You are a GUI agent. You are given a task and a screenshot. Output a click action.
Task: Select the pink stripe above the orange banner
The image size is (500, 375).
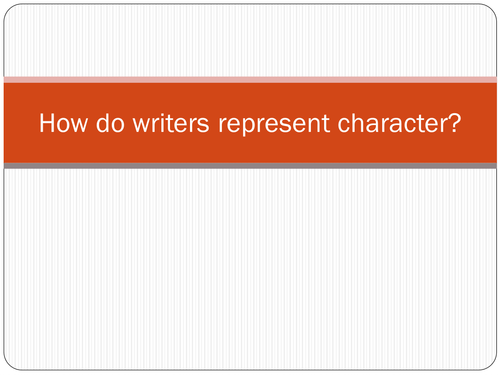pos(250,80)
